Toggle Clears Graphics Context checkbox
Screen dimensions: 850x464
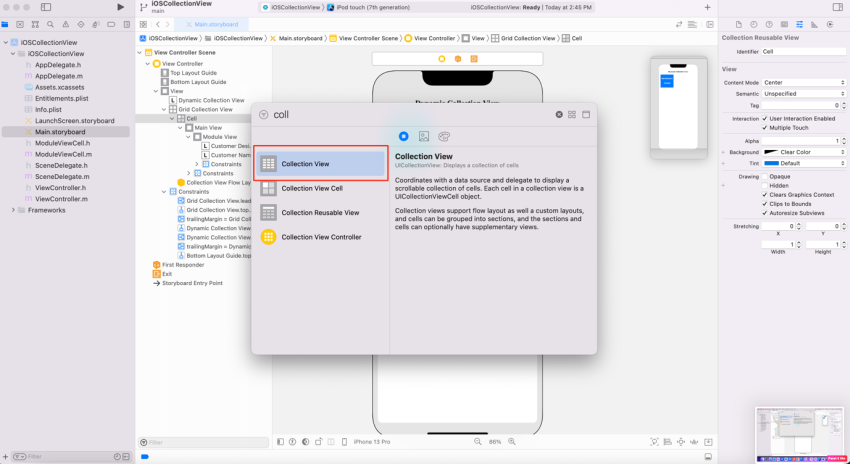(764, 195)
